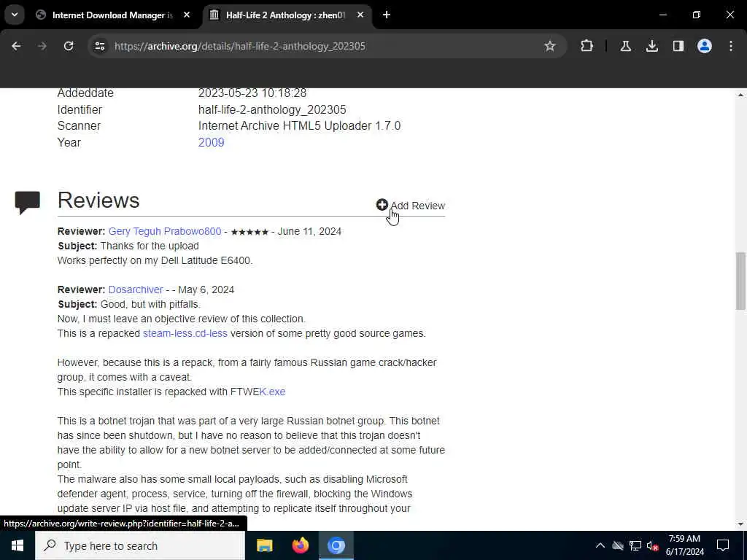Viewport: 747px width, 560px height.
Task: Follow the 2009 year link
Action: 211,142
